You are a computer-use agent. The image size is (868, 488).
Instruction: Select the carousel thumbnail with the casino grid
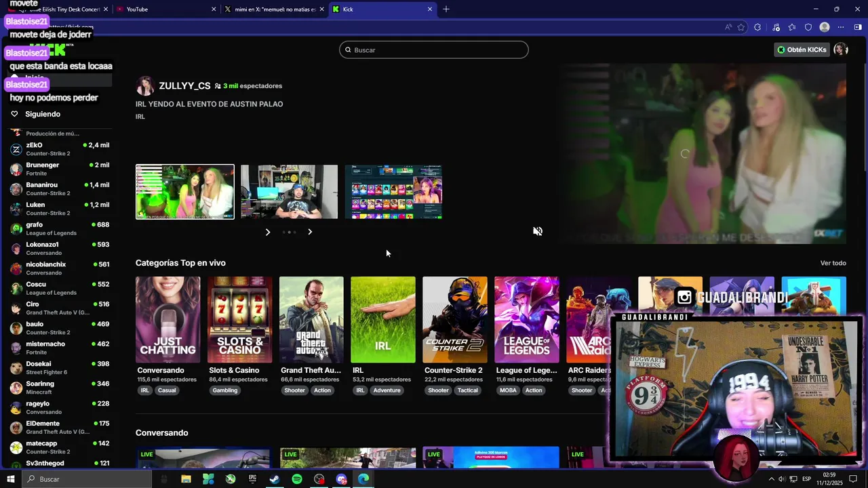coord(393,192)
